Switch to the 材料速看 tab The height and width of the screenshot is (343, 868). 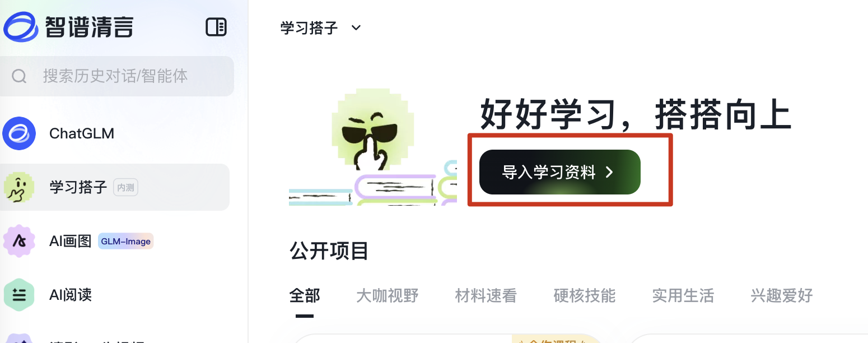click(486, 295)
